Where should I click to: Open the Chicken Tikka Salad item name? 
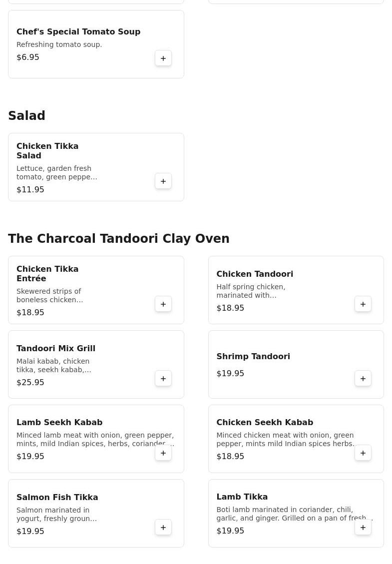click(47, 151)
